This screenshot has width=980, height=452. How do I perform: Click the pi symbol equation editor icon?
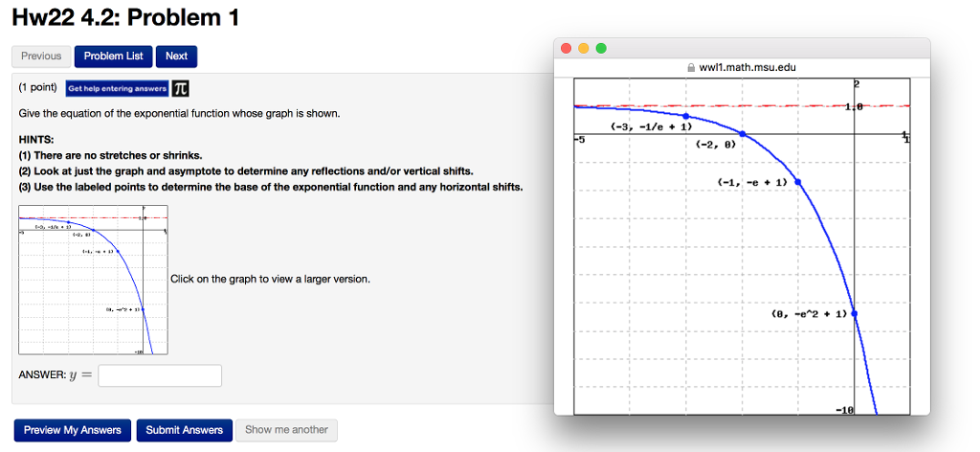(x=180, y=88)
